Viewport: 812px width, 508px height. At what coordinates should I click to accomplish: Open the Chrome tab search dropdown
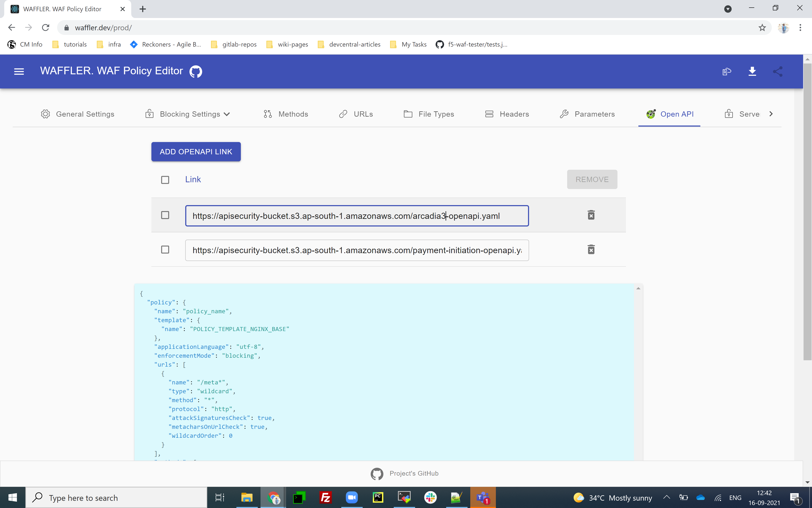point(727,9)
